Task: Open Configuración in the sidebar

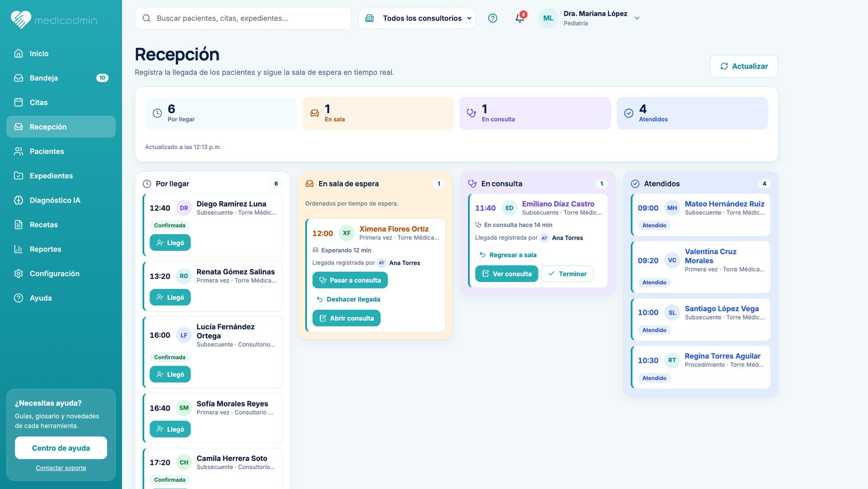Action: [61, 273]
